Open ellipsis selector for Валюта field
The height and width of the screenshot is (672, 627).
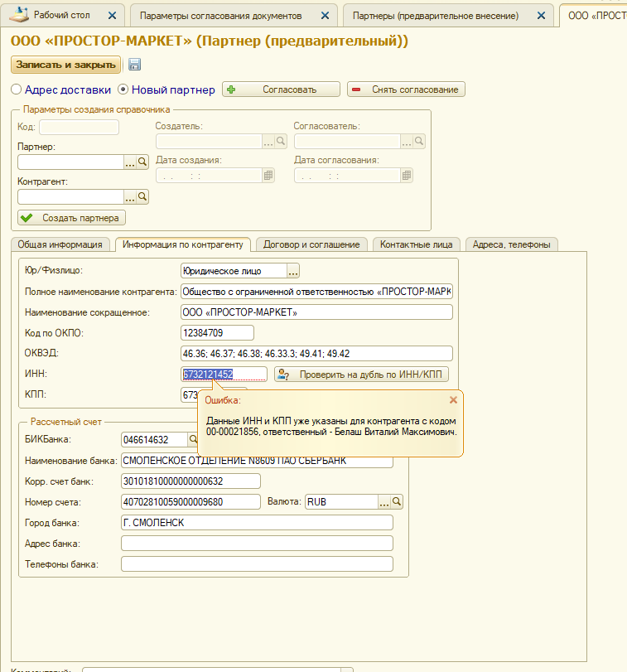384,501
